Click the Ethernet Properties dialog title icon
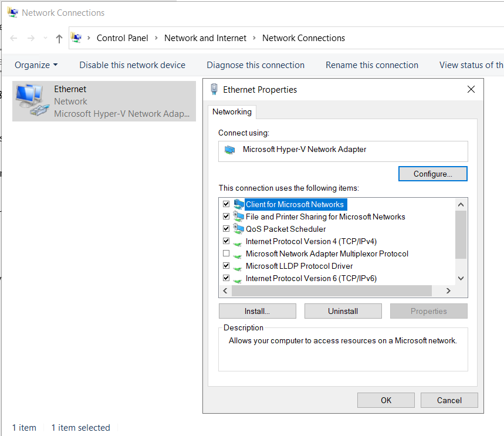504x436 pixels. pyautogui.click(x=214, y=89)
